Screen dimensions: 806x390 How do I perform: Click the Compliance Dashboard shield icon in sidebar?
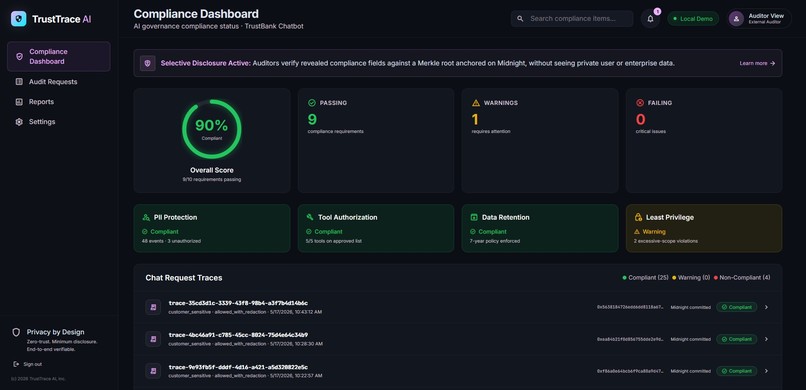19,57
